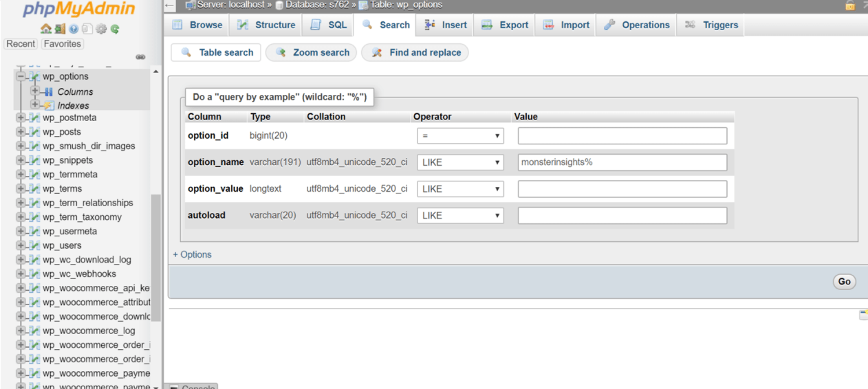Viewport: 868px width, 389px height.
Task: Click the Home icon under phpMyAdmin logo
Action: pyautogui.click(x=46, y=29)
